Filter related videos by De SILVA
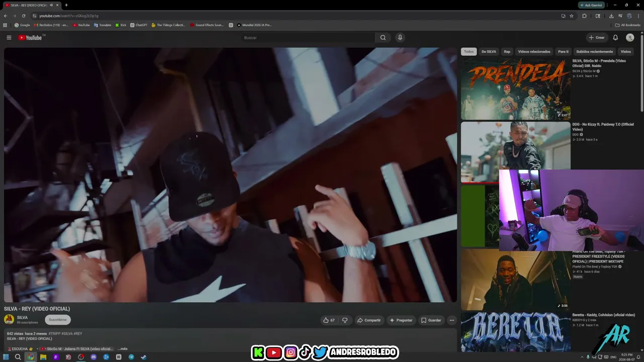Image resolution: width=644 pixels, height=362 pixels. click(x=489, y=51)
